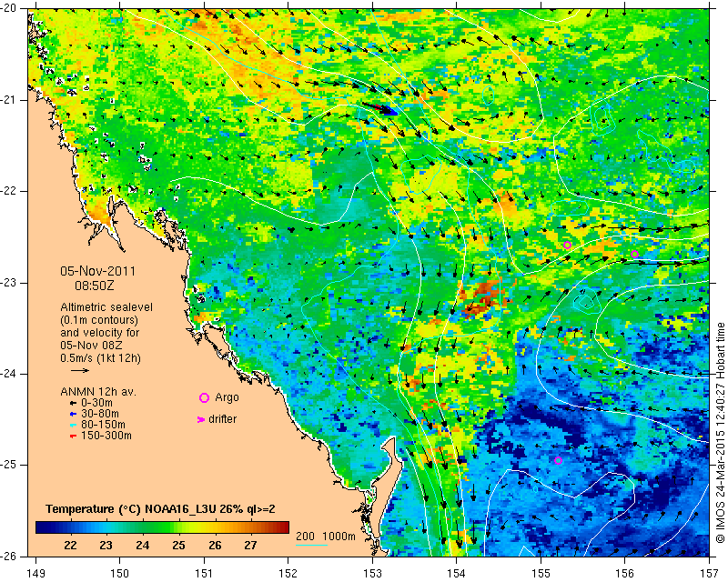Click the longitude axis label 149
The height and width of the screenshot is (582, 728).
click(36, 574)
